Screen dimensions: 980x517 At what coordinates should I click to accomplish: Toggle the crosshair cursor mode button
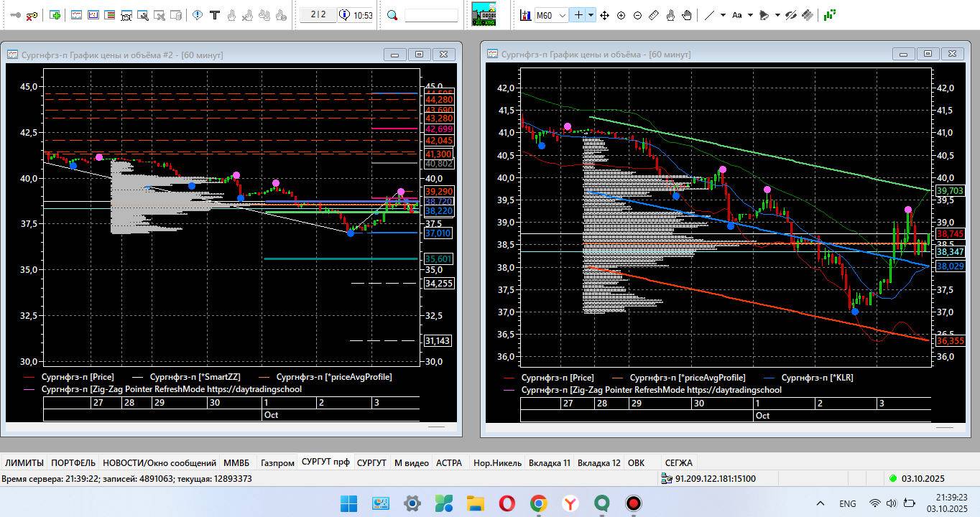[578, 15]
